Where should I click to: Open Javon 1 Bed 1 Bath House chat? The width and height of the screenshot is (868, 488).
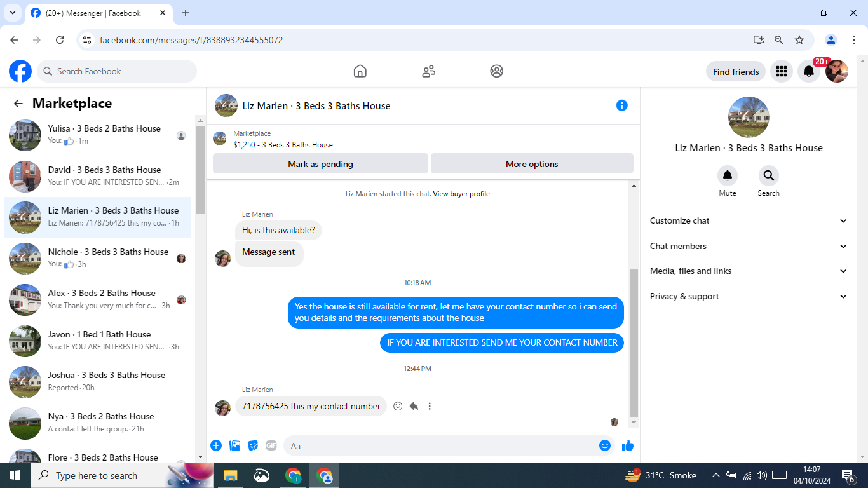click(98, 341)
